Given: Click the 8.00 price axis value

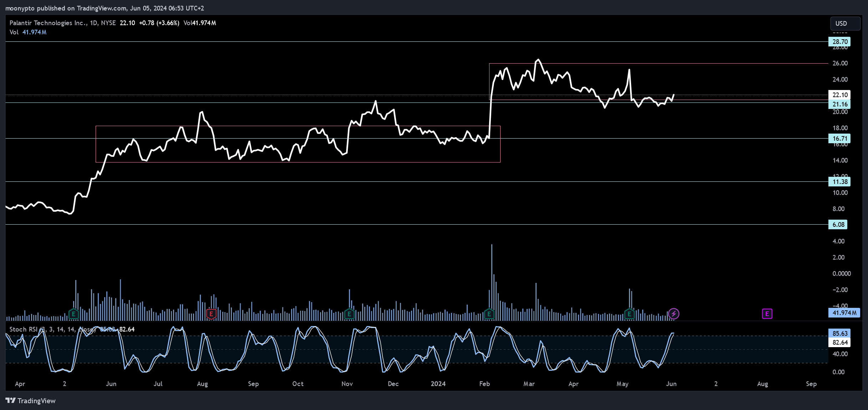Looking at the screenshot, I should 838,209.
